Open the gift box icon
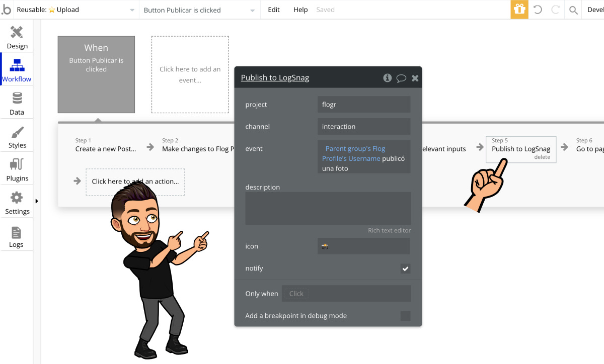This screenshot has width=604, height=364. 519,10
